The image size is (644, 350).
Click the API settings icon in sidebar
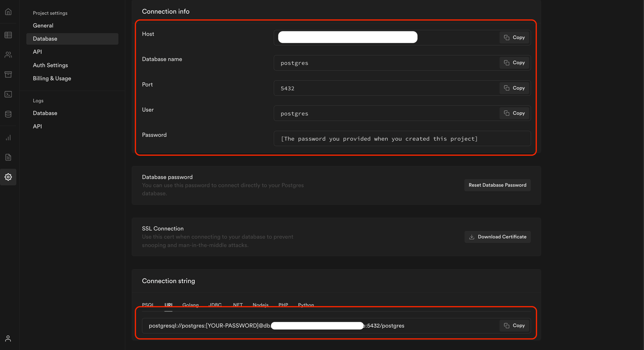coord(37,52)
